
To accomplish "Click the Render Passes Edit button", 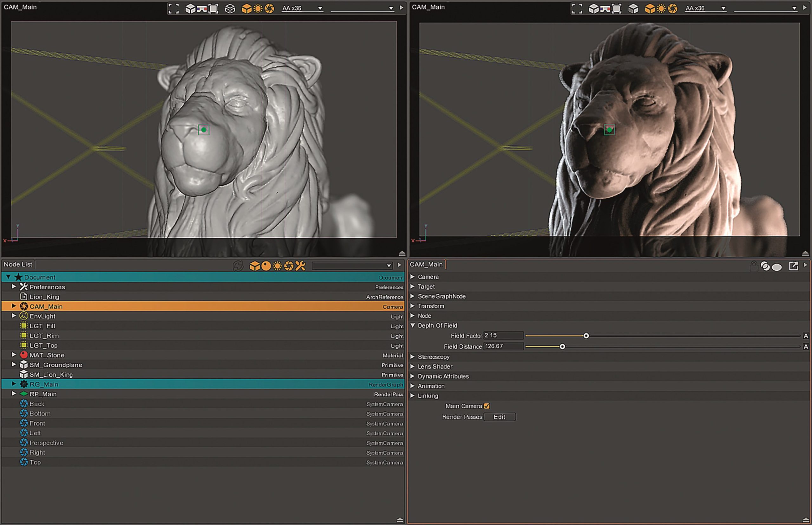I will (x=499, y=417).
